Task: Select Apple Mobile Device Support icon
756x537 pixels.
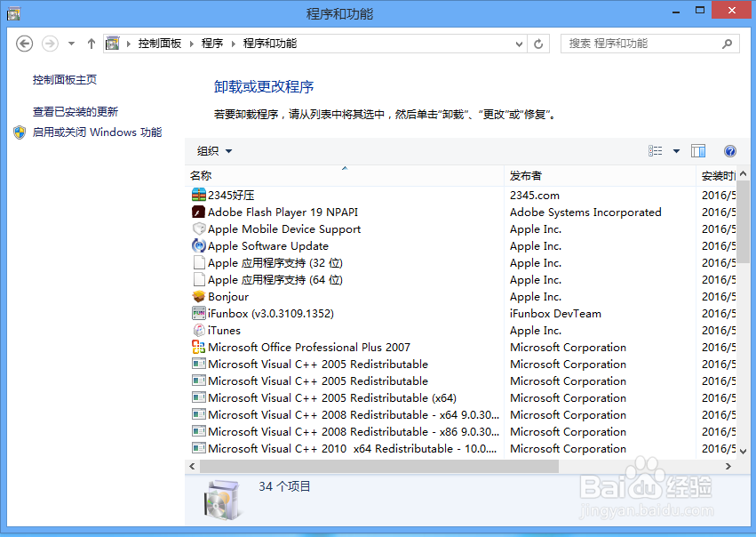Action: [x=199, y=228]
